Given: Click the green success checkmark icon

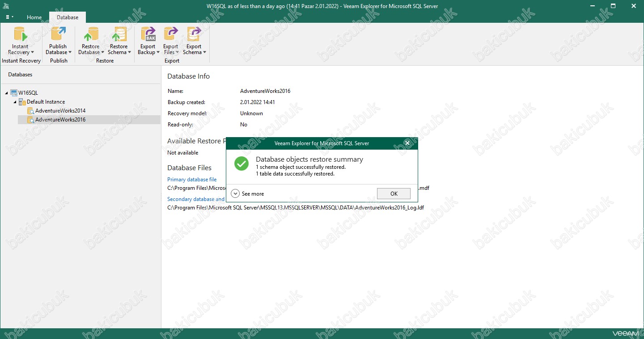Looking at the screenshot, I should click(x=241, y=163).
